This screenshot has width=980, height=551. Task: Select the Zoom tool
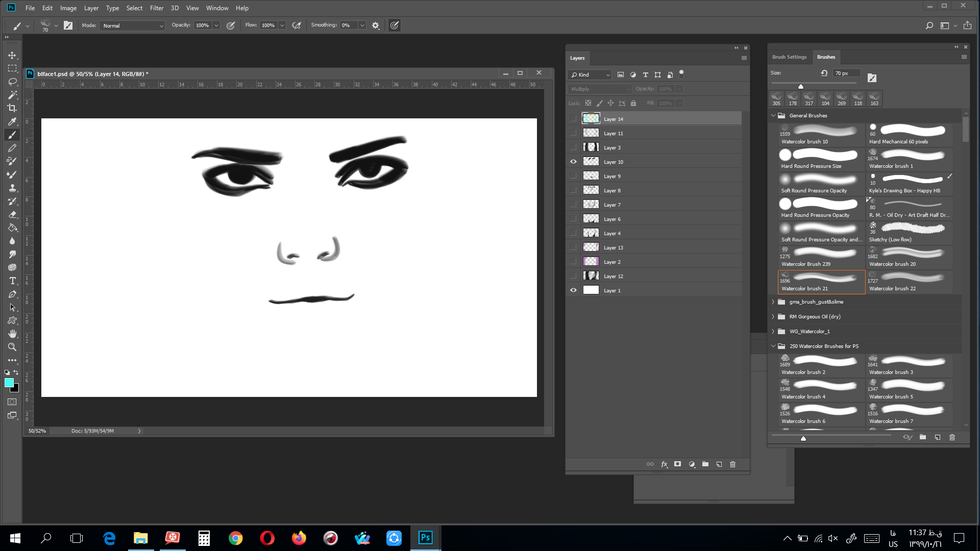pos(12,347)
